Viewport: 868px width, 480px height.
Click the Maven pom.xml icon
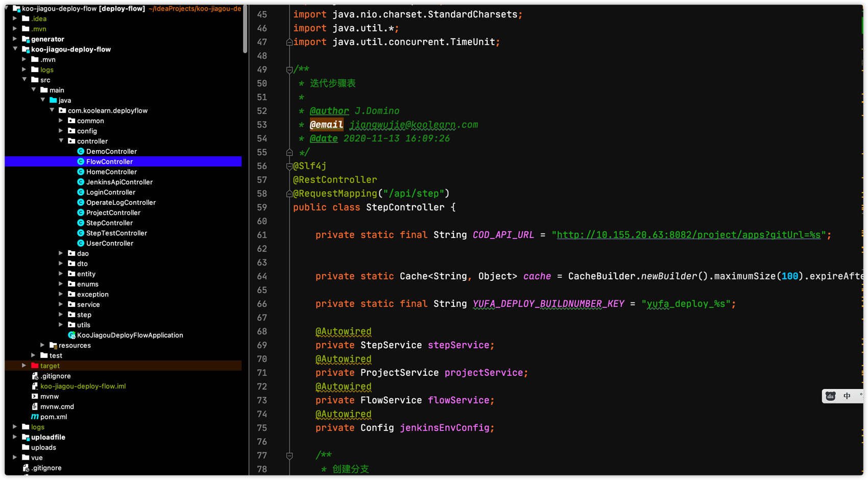35,417
